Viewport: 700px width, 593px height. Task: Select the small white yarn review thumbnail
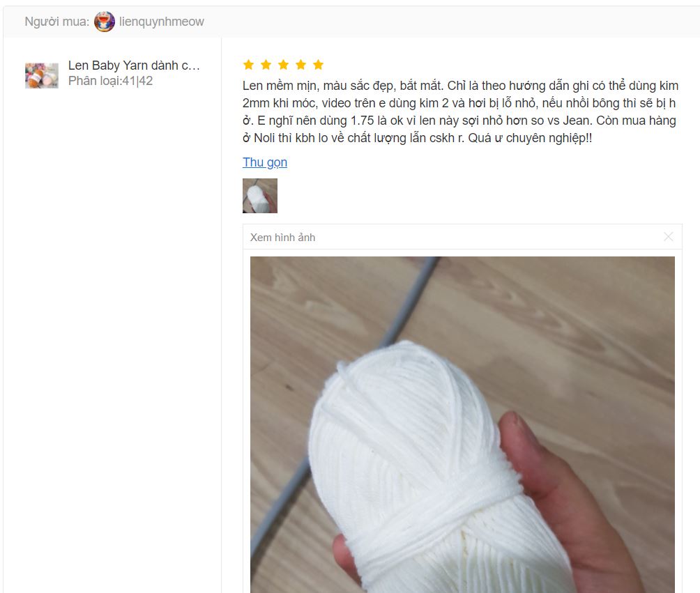[x=260, y=196]
